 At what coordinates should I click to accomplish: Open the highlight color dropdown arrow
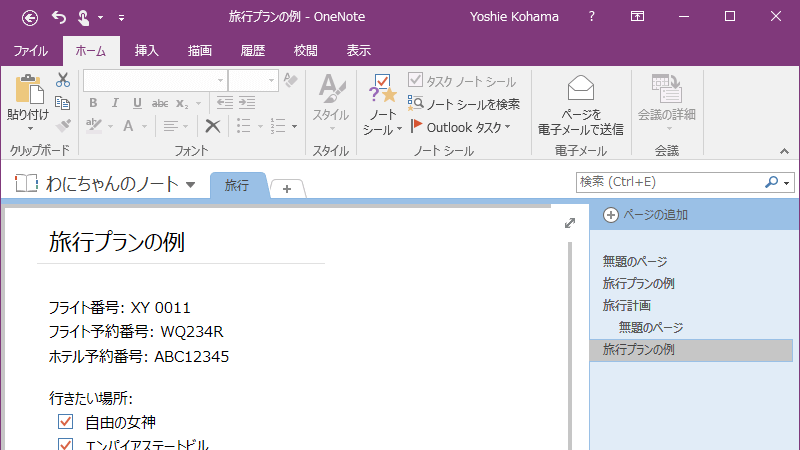[110, 126]
